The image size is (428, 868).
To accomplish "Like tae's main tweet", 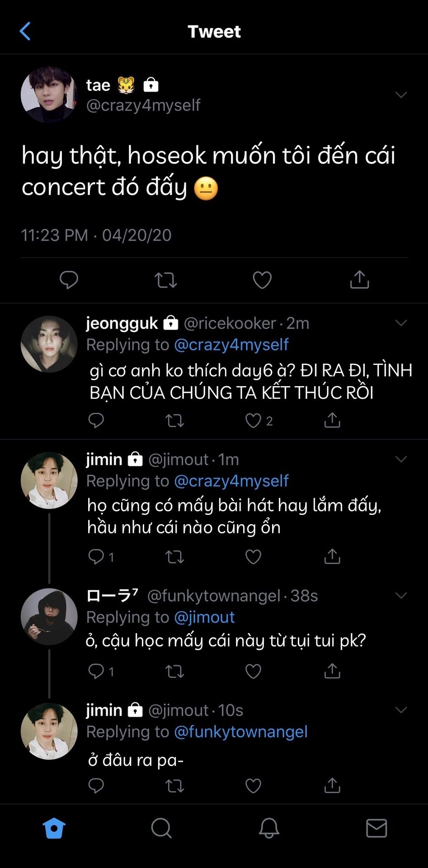I will click(x=262, y=280).
